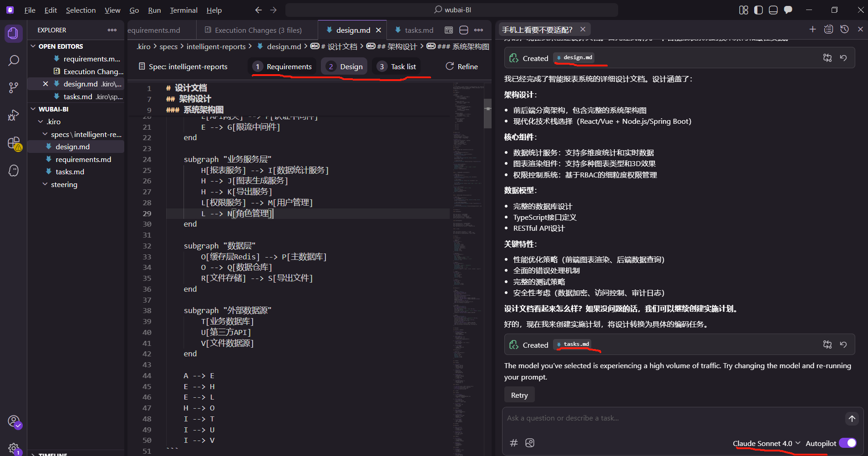Open the Terminal menu
Screen dimensions: 868x456
point(183,10)
